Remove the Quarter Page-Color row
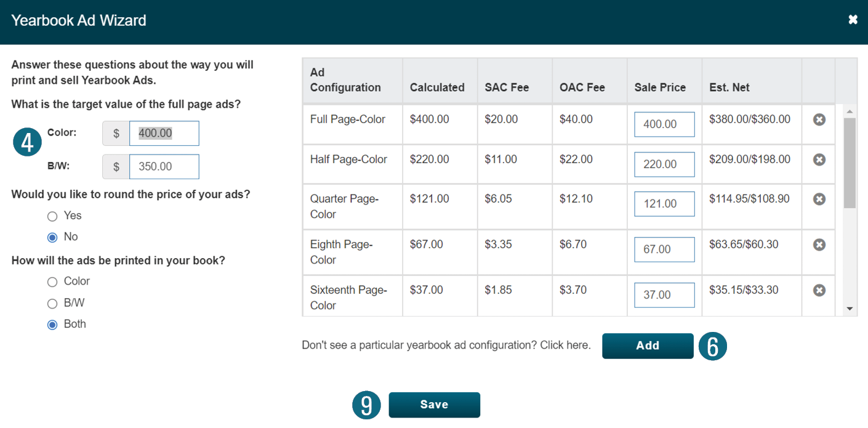The height and width of the screenshot is (428, 868). [x=819, y=199]
